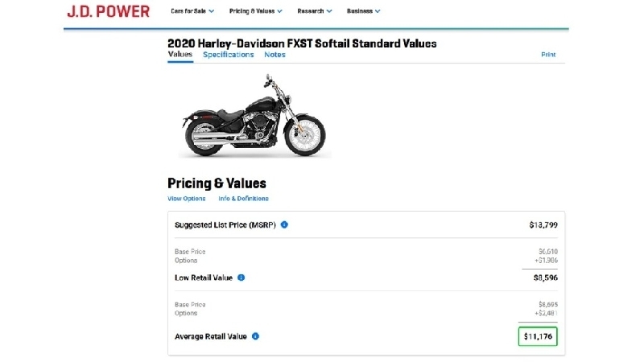Open Info & Definitions link
Screen dimensions: 644x362
pyautogui.click(x=243, y=199)
